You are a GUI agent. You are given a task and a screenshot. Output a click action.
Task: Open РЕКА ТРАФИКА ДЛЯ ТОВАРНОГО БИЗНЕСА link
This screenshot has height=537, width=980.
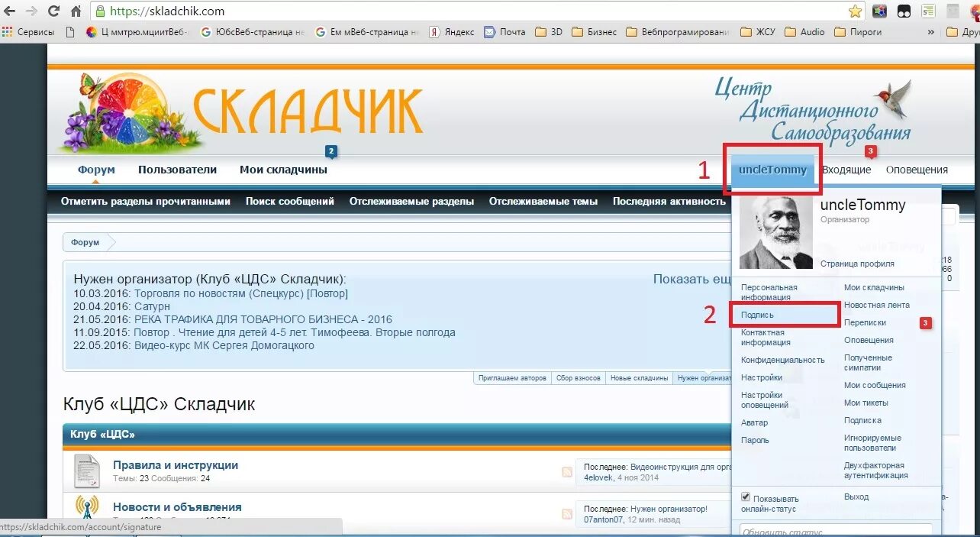(263, 319)
